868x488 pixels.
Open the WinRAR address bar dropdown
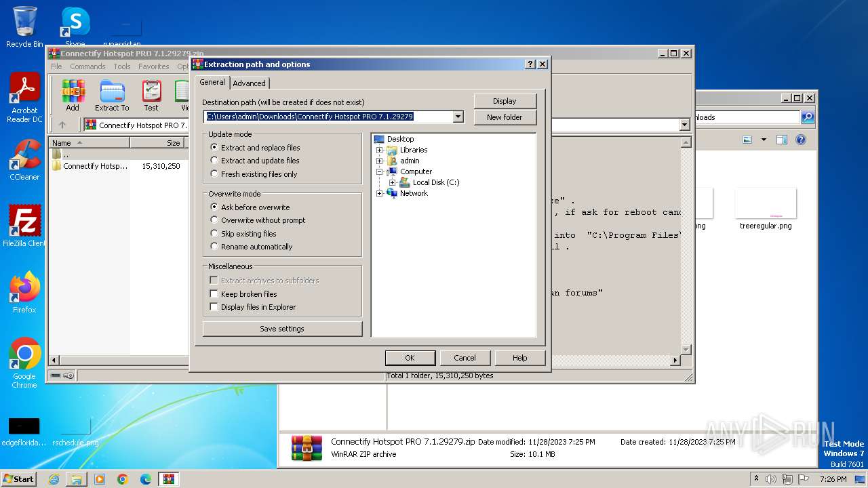pos(684,125)
